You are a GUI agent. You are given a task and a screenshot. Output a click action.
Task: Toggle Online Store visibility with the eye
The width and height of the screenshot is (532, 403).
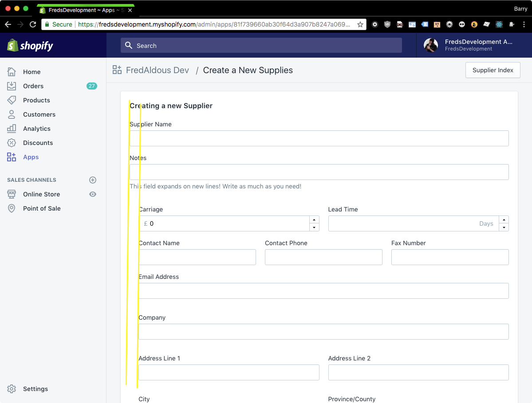pos(92,194)
